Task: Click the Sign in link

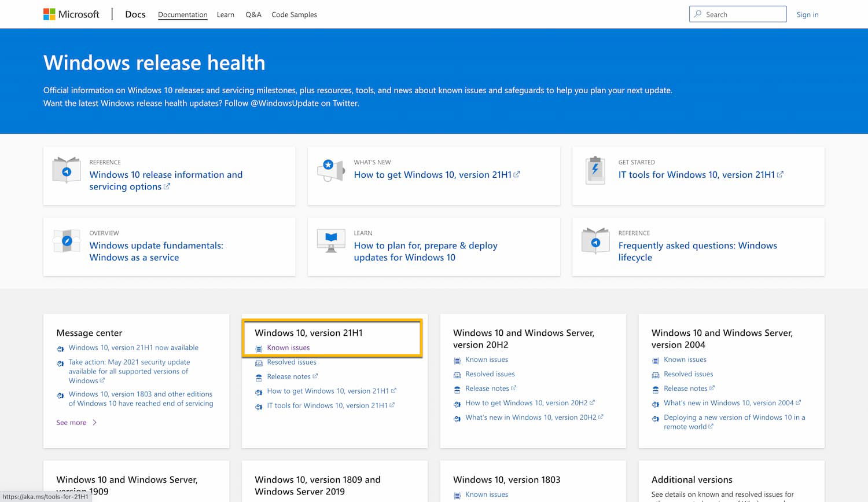Action: [x=807, y=14]
